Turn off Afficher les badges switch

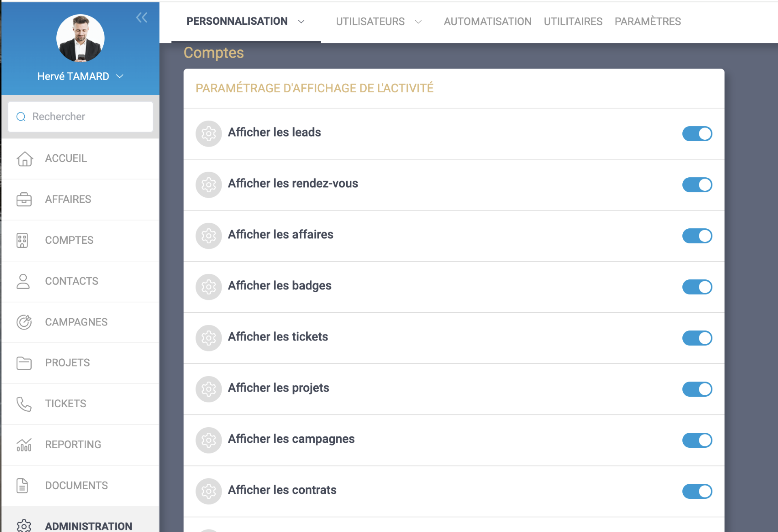pyautogui.click(x=697, y=287)
